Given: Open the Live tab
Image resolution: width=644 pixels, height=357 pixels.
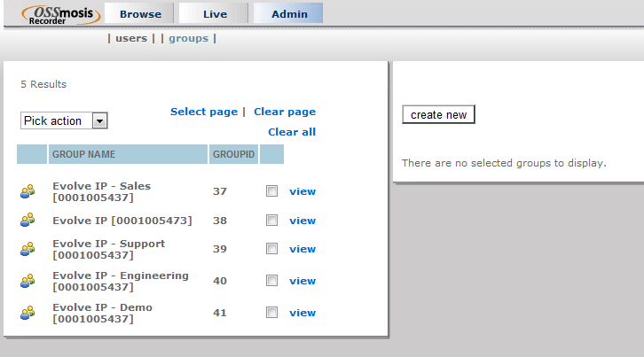Looking at the screenshot, I should click(x=215, y=14).
